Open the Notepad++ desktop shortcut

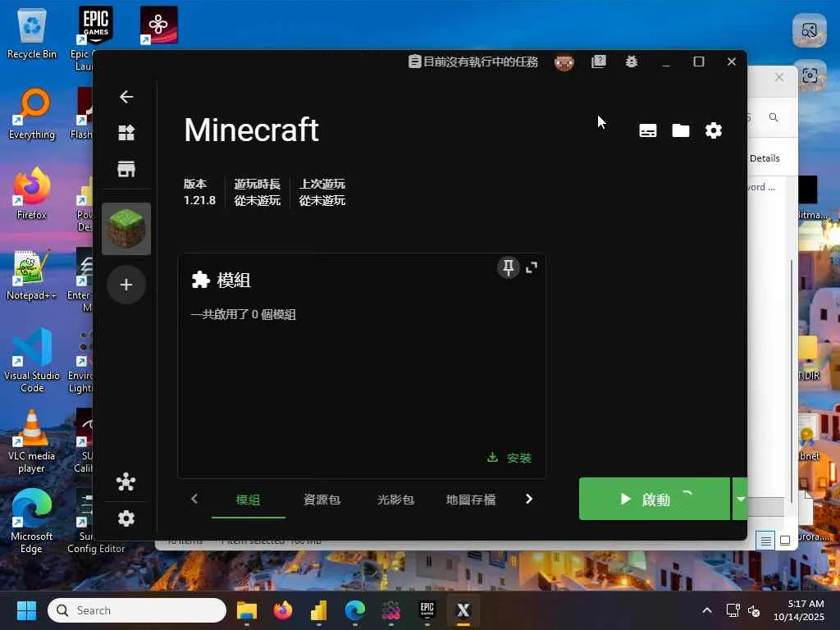coord(32,274)
